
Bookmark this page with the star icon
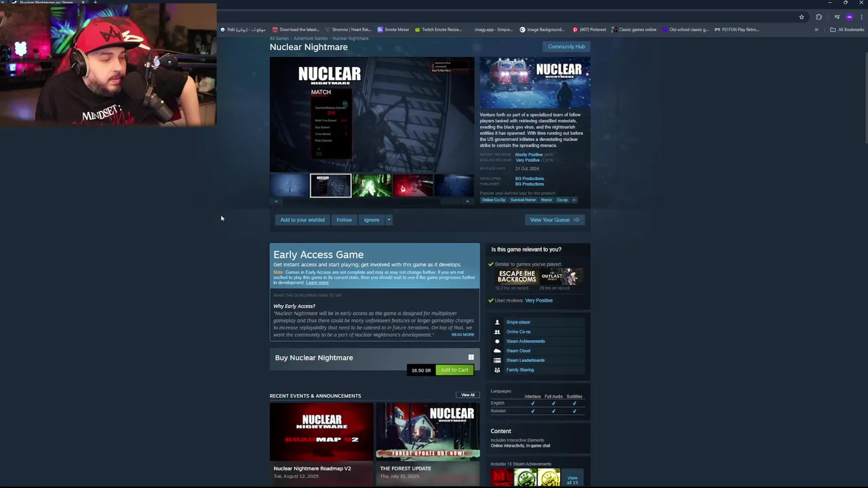tap(802, 17)
